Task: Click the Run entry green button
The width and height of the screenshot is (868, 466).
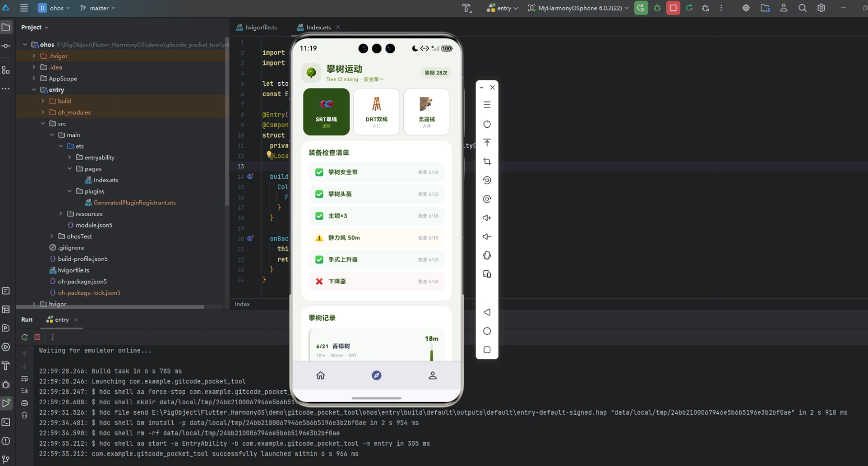Action: [641, 8]
